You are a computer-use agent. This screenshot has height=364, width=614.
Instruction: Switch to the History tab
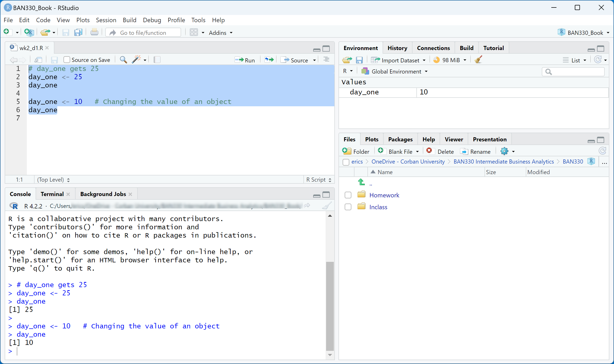[x=397, y=48]
